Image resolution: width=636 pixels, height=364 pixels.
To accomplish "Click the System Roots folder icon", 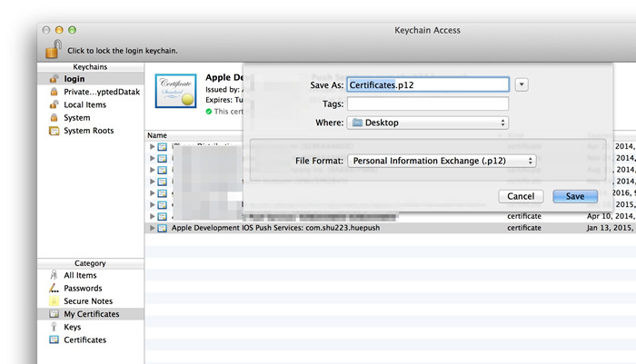I will [x=54, y=131].
